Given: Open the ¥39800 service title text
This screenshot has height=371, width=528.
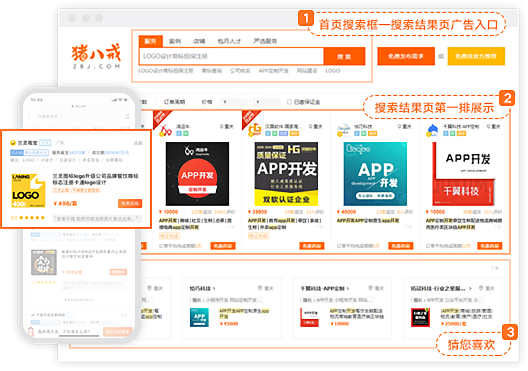Looking at the screenshot, I should (285, 224).
